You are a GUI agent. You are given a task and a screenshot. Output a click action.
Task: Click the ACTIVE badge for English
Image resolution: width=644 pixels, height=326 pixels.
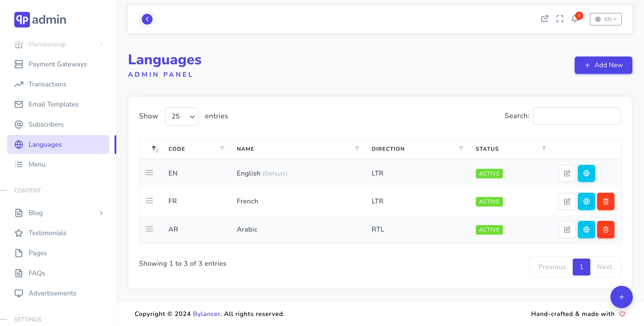coord(489,173)
